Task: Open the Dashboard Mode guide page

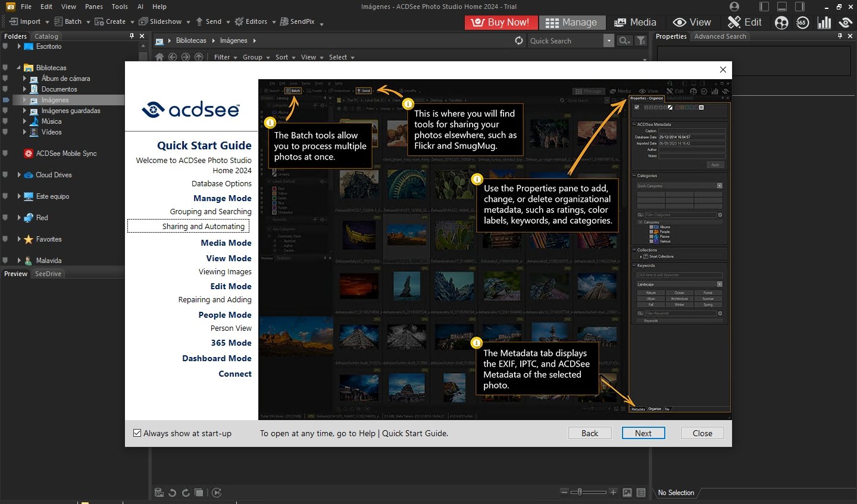Action: (x=217, y=358)
